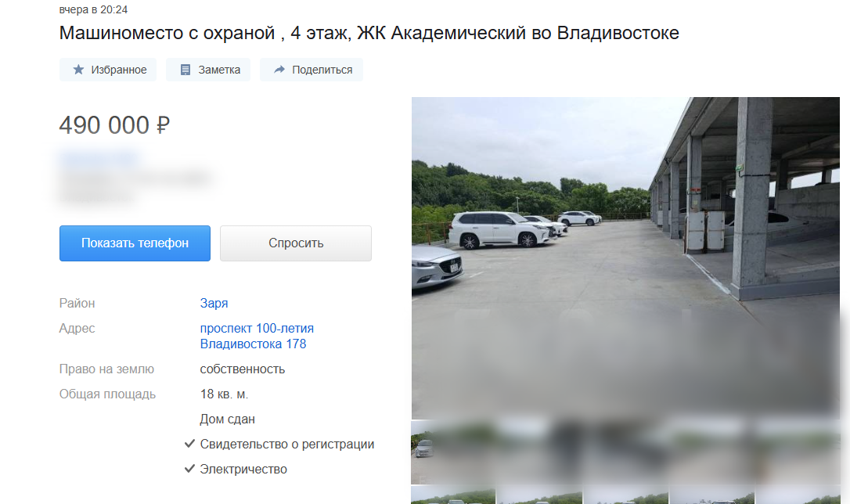Select the last thumbnail in the first row
Screen dimensions: 850x504
click(798, 452)
